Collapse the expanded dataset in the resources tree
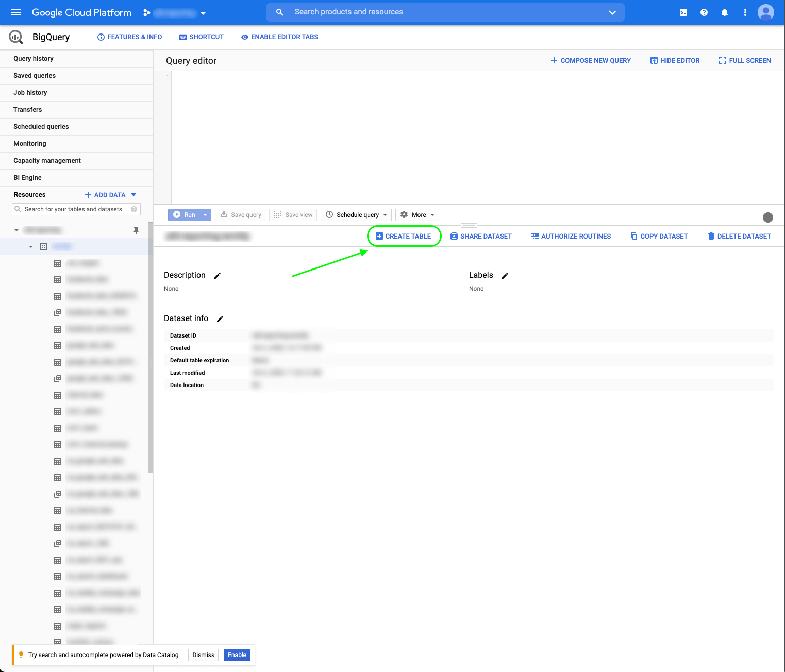Image resolution: width=785 pixels, height=672 pixels. click(30, 246)
